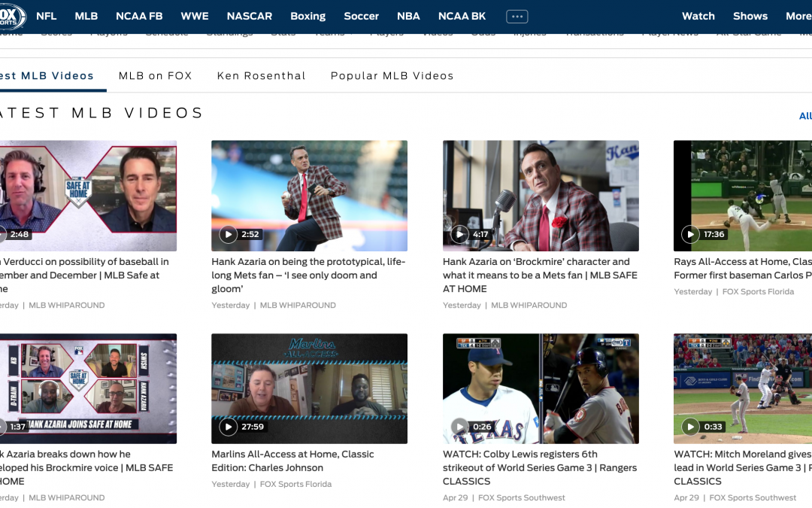This screenshot has width=812, height=508.
Task: Open 'WATCH: Colby Lewis registers 6th strikeout' headline
Action: pos(540,467)
